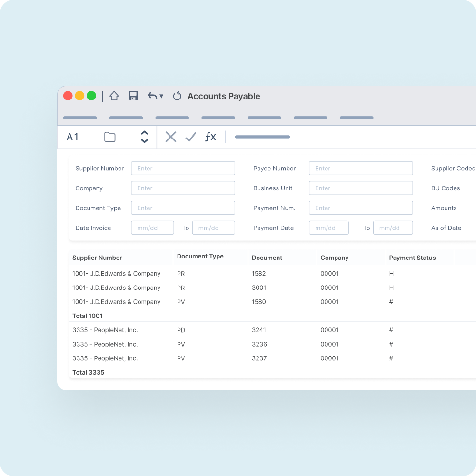Confirm entry with the checkmark icon
476x476 pixels.
point(190,137)
